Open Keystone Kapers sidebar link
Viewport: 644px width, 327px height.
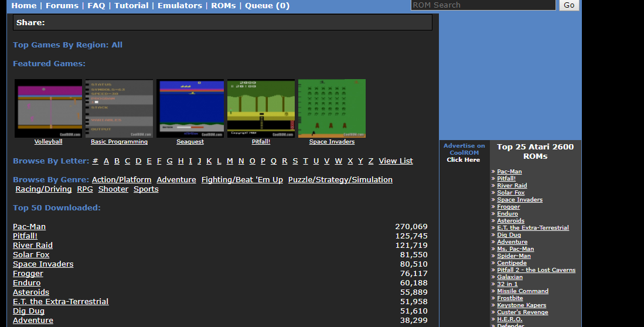(522, 305)
